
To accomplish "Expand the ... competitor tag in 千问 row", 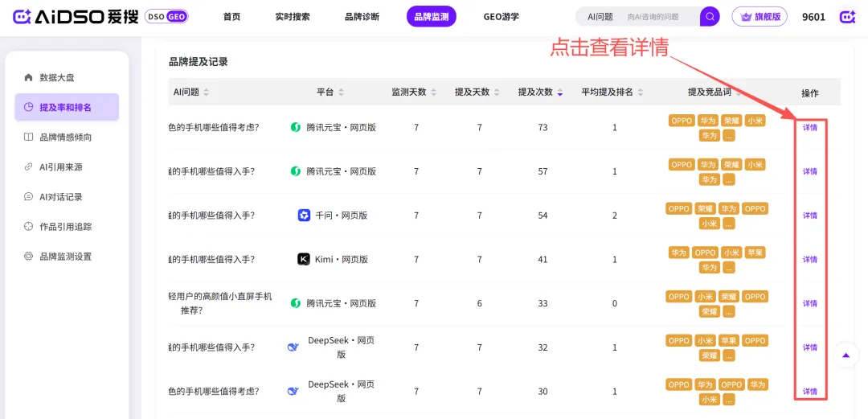I will tap(729, 224).
